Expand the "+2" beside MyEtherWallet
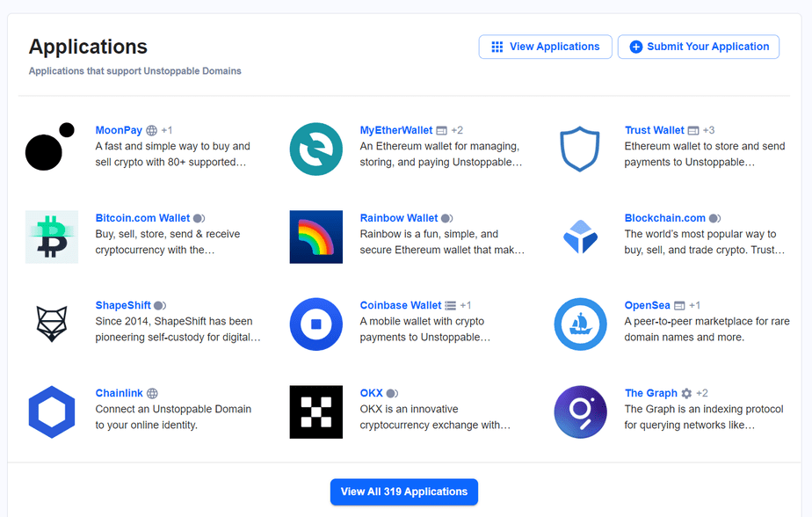Image resolution: width=812 pixels, height=517 pixels. (x=457, y=129)
